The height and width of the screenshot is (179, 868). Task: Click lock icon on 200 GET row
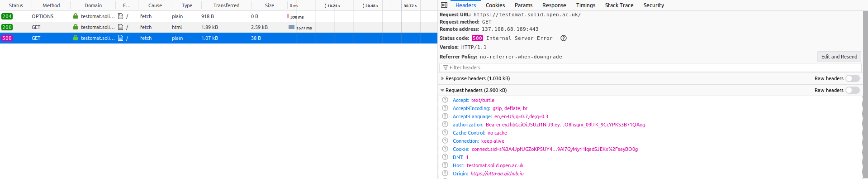coord(76,27)
